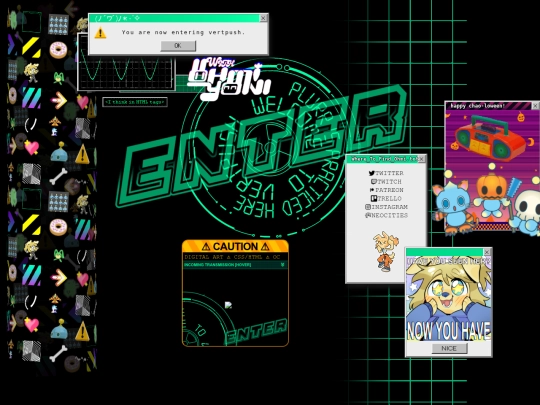Open the PATREON link
This screenshot has height=405, width=540.
386,190
